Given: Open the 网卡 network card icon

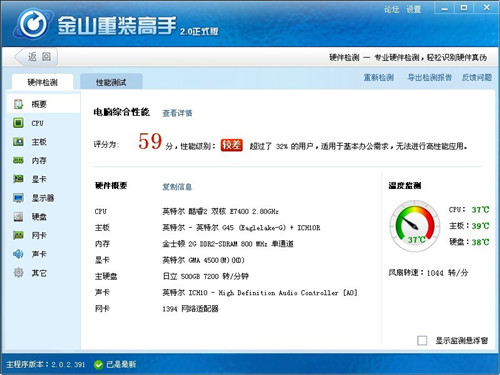Looking at the screenshot, I should coord(18,235).
